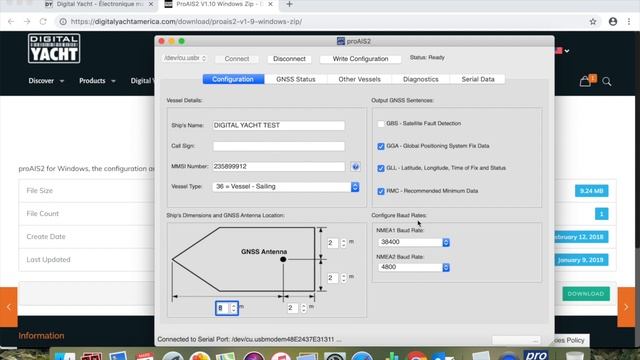
Task: Open the Vessel Type dropdown
Action: pyautogui.click(x=286, y=187)
